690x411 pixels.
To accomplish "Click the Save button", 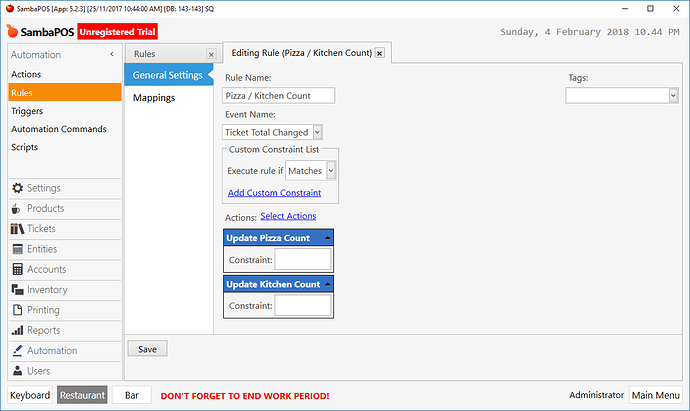I will (147, 349).
